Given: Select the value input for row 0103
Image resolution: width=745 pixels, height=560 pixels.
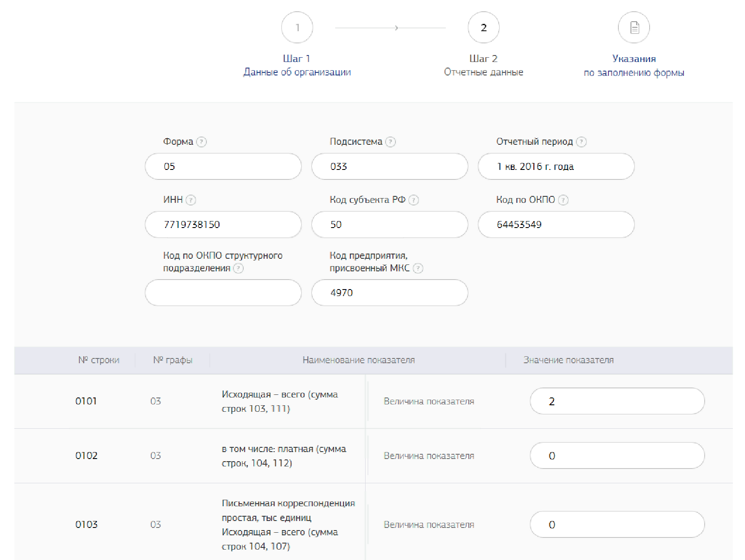Looking at the screenshot, I should 617,524.
